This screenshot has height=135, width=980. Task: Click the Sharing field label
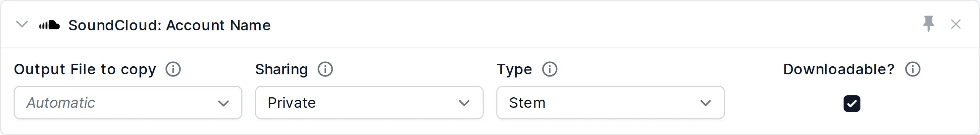[x=281, y=70]
